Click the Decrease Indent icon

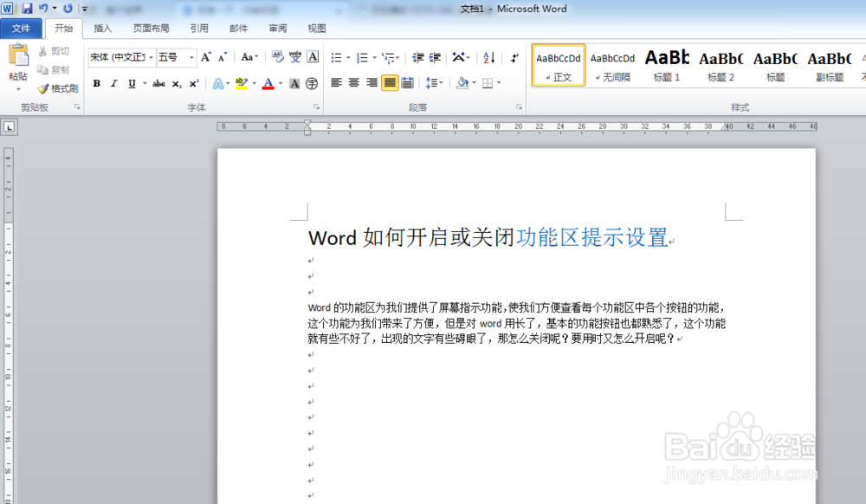coord(418,57)
